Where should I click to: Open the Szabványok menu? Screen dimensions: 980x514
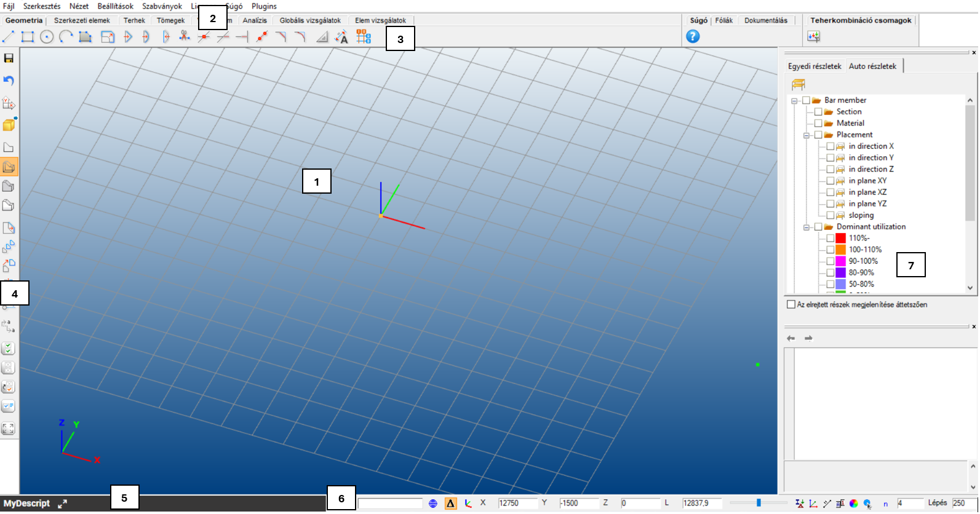[x=162, y=6]
